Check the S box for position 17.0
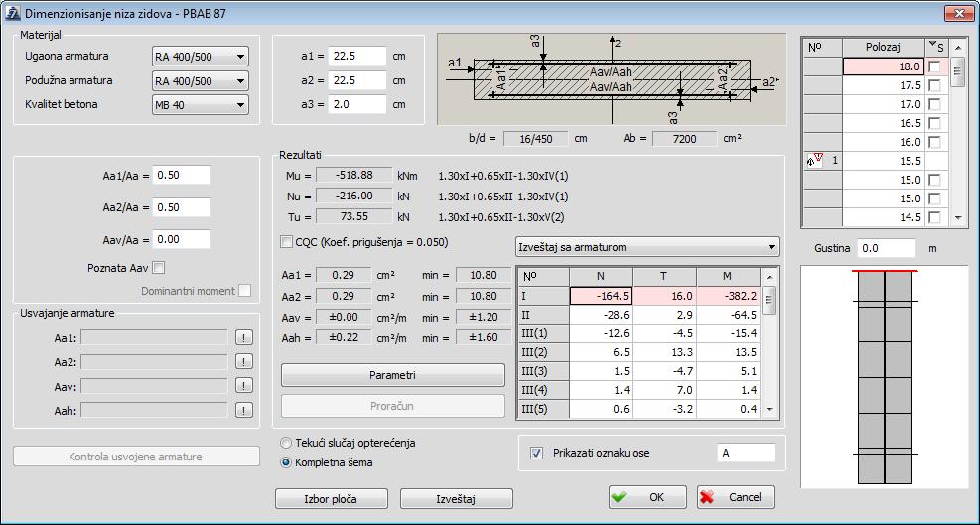 pos(934,104)
